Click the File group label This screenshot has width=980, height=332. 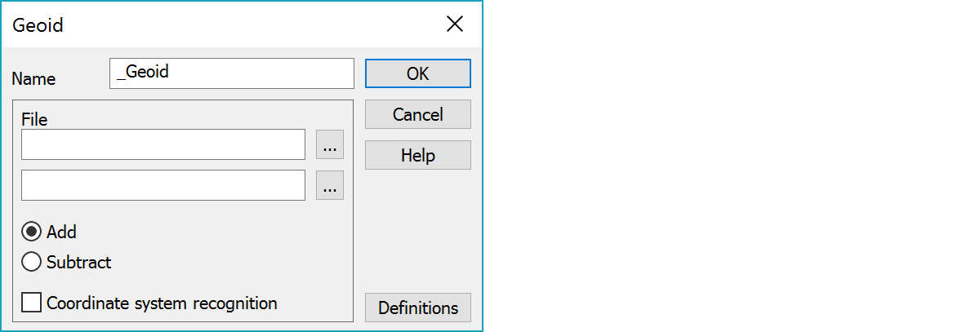34,120
